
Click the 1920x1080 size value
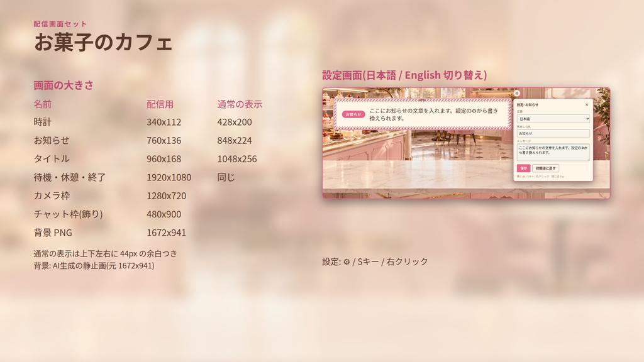click(169, 177)
